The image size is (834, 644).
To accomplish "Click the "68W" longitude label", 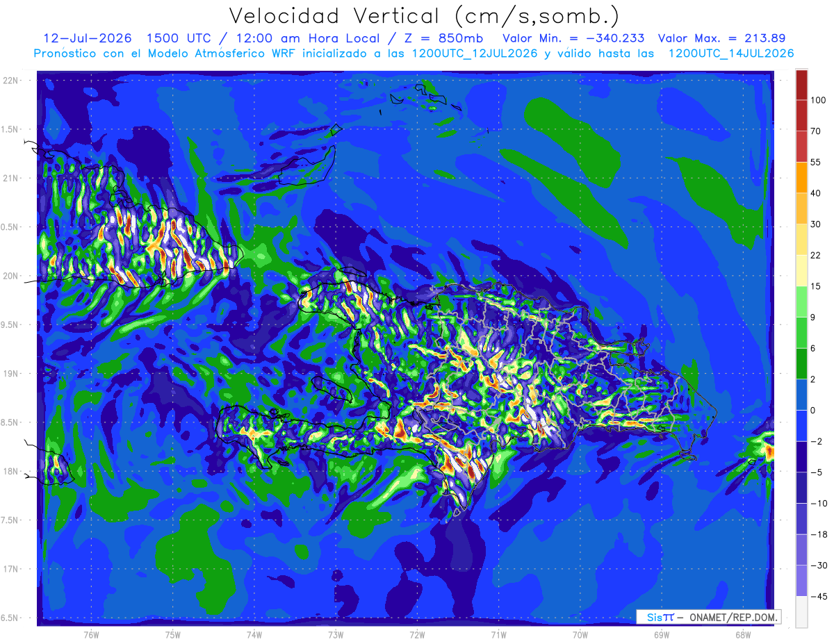I will [x=743, y=634].
